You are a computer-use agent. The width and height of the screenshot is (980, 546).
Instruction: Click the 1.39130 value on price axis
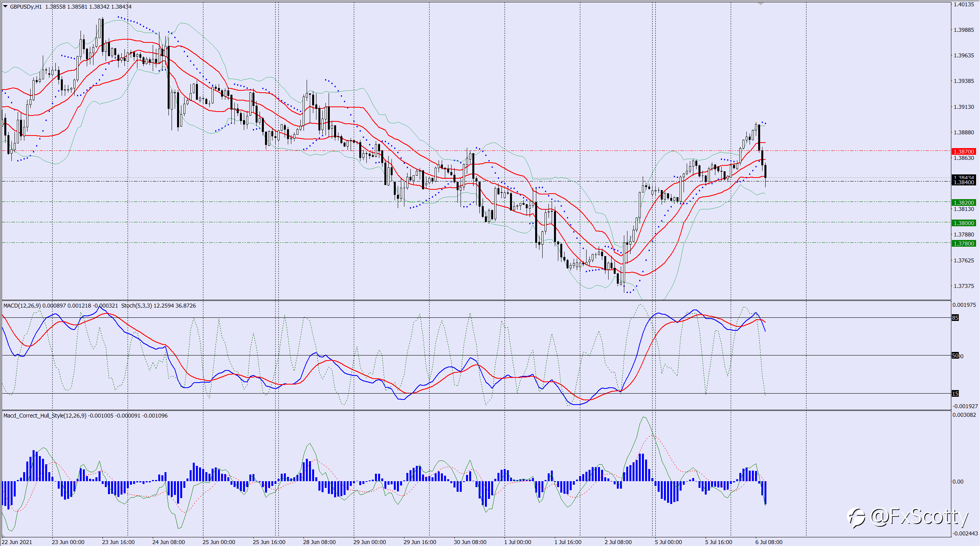click(x=964, y=107)
